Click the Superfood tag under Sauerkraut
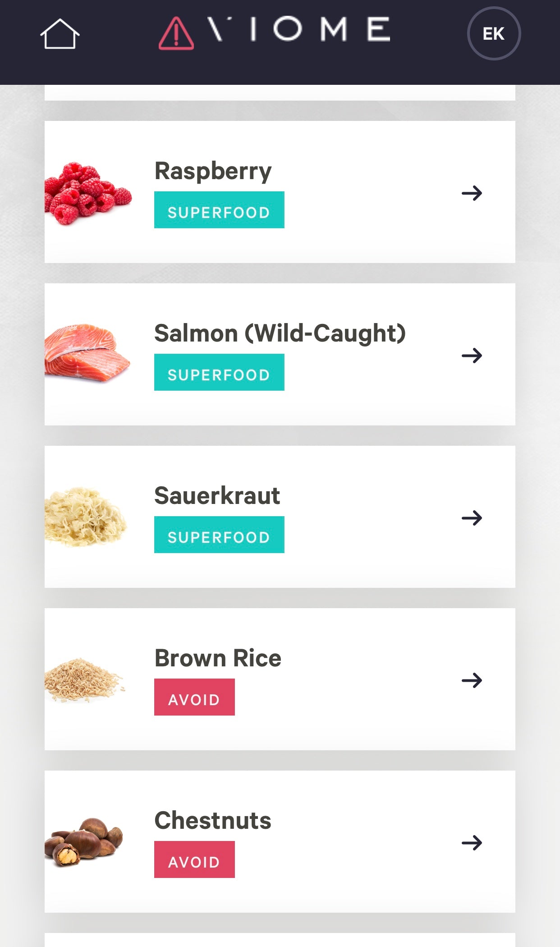Viewport: 560px width, 947px height. [x=219, y=535]
